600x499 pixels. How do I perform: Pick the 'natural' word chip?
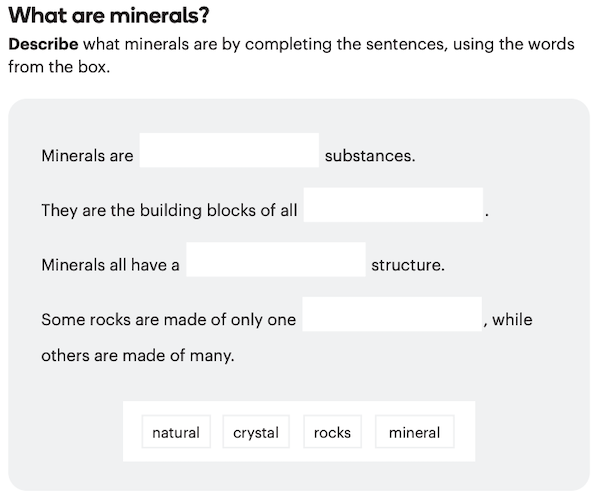176,432
